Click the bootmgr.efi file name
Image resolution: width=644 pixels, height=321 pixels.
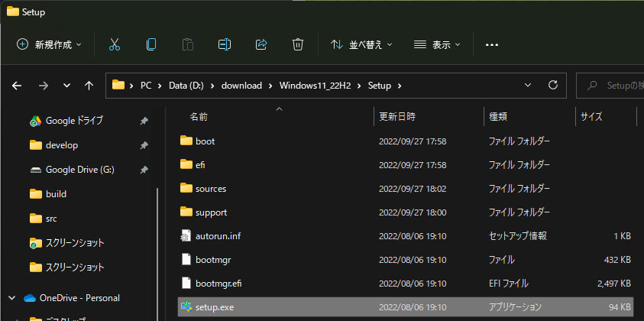point(218,284)
